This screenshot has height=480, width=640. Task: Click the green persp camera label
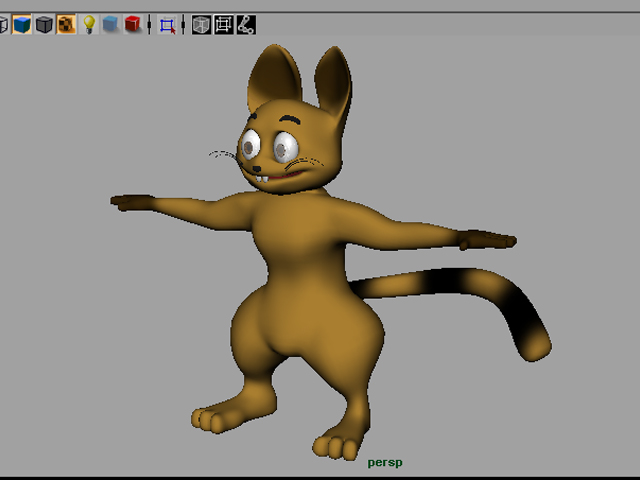[385, 462]
